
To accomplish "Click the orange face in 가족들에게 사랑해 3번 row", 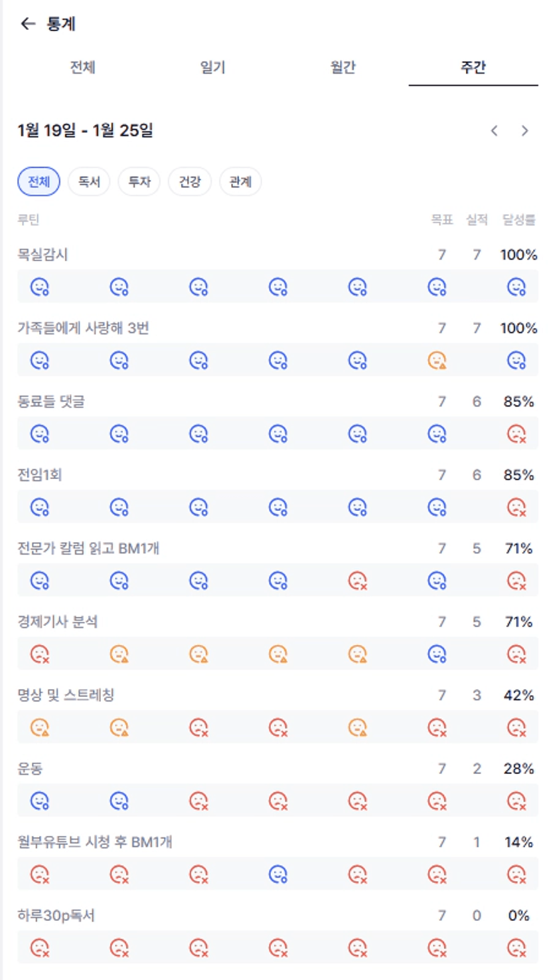I will coord(436,361).
